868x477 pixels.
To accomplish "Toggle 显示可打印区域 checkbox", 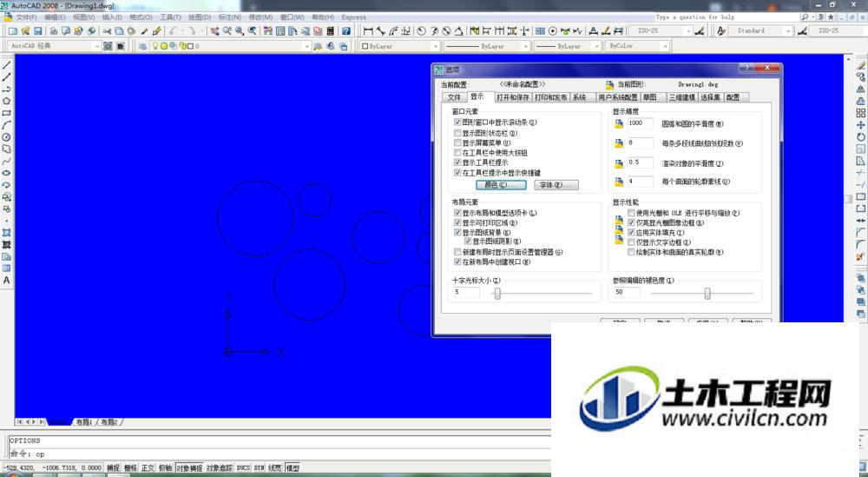I will [457, 222].
